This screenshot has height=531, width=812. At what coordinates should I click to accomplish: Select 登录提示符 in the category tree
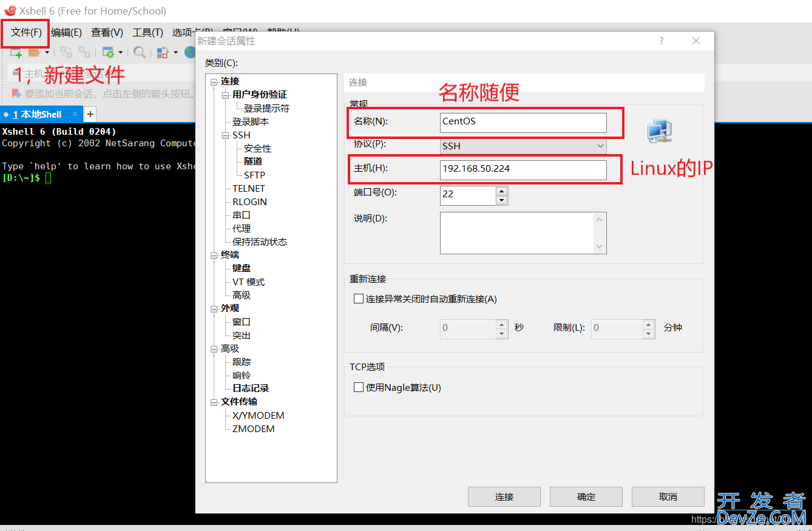266,108
